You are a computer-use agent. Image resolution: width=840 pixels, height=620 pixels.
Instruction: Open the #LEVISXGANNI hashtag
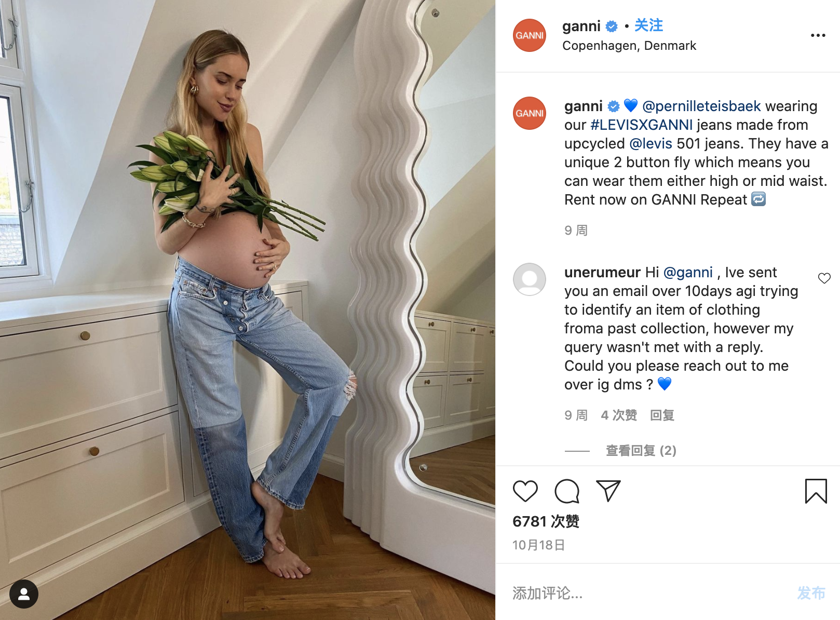coord(641,125)
